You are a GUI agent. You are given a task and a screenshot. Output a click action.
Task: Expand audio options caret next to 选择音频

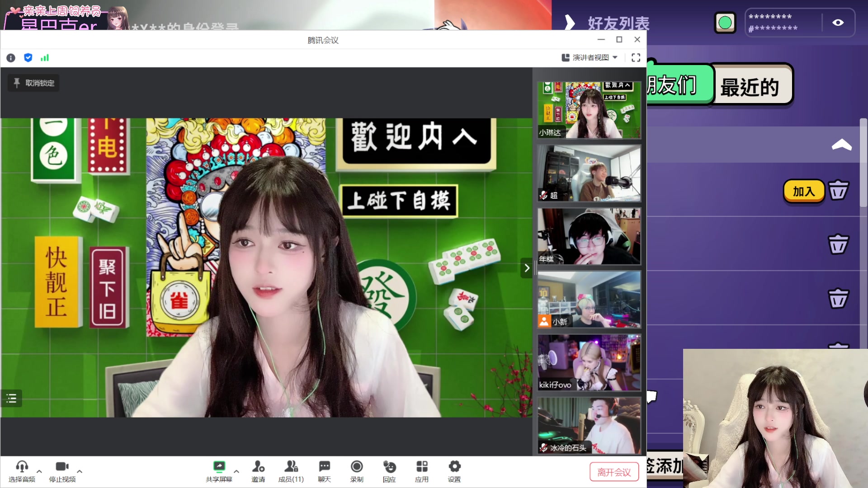pos(39,471)
